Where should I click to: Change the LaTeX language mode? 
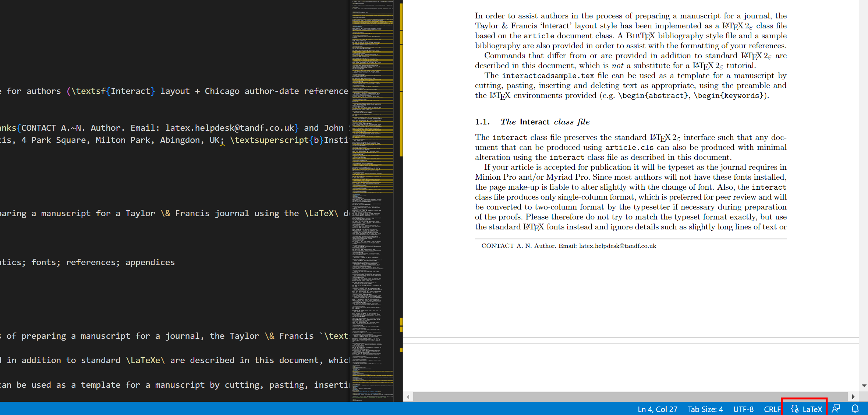[812, 409]
